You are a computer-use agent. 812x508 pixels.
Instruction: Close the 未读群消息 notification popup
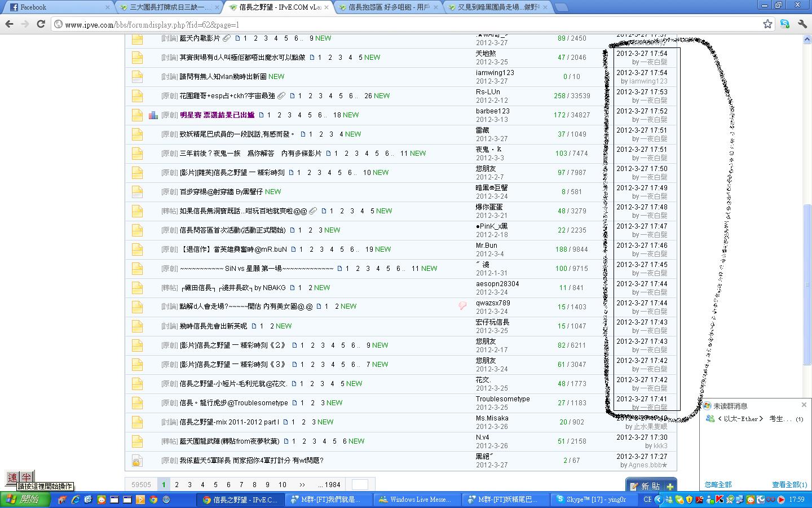[x=804, y=405]
